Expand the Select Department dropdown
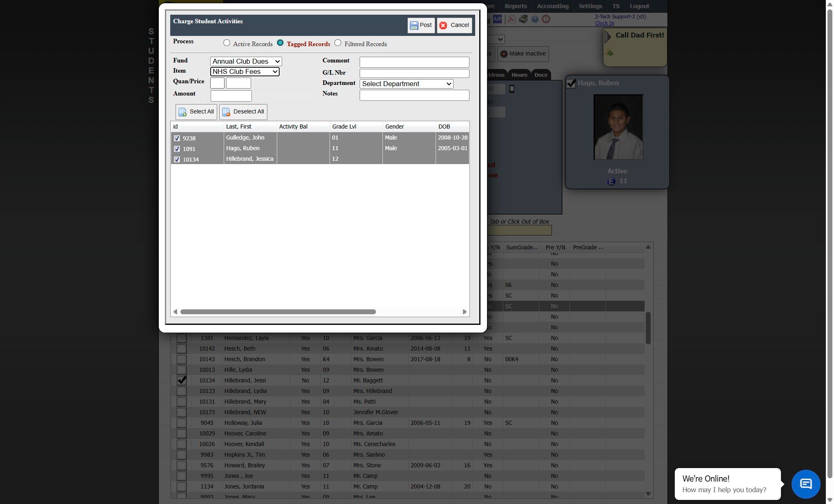 click(406, 84)
